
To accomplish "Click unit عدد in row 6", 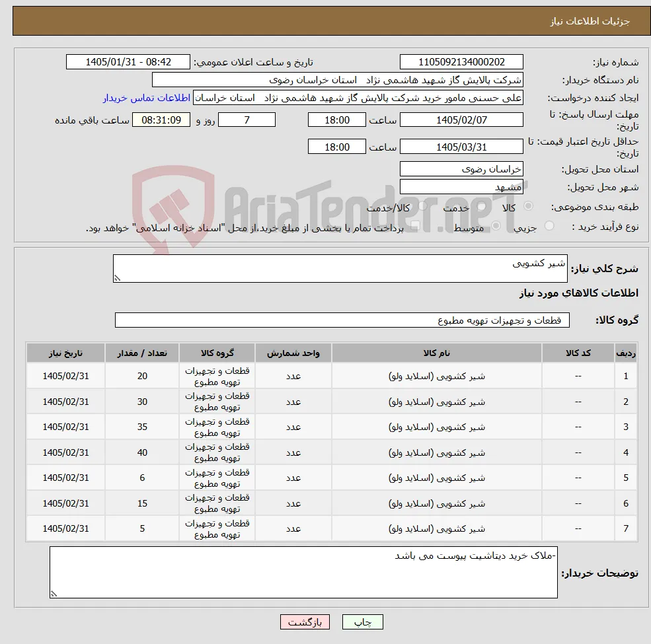I will click(x=293, y=503).
